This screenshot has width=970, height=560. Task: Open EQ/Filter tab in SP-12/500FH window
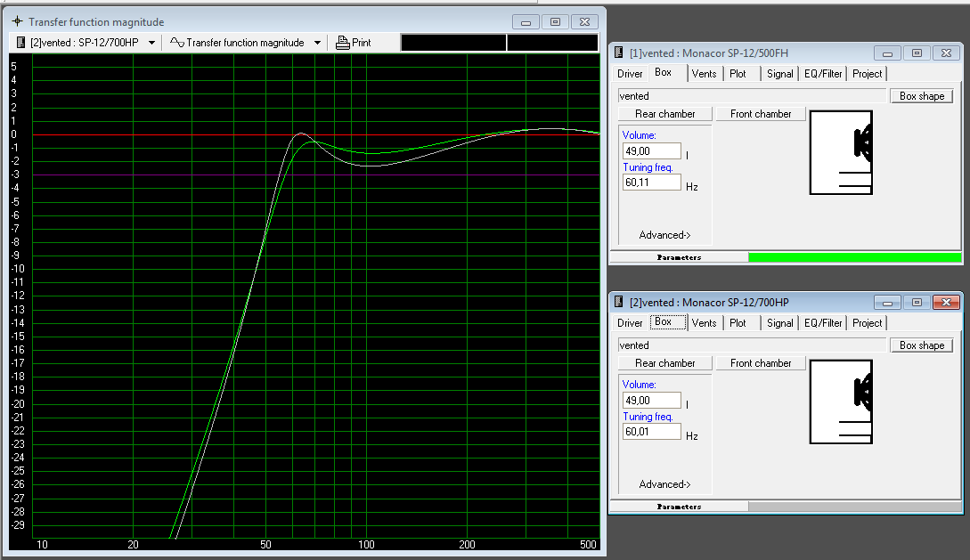point(823,74)
